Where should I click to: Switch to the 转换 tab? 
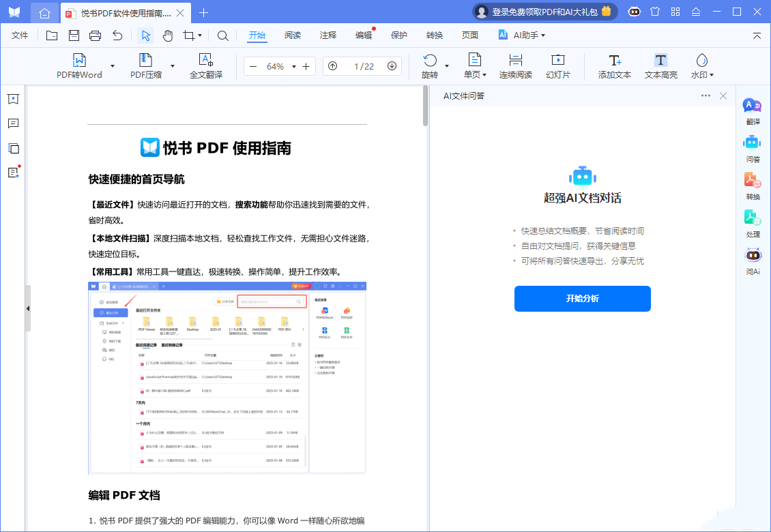coord(435,35)
